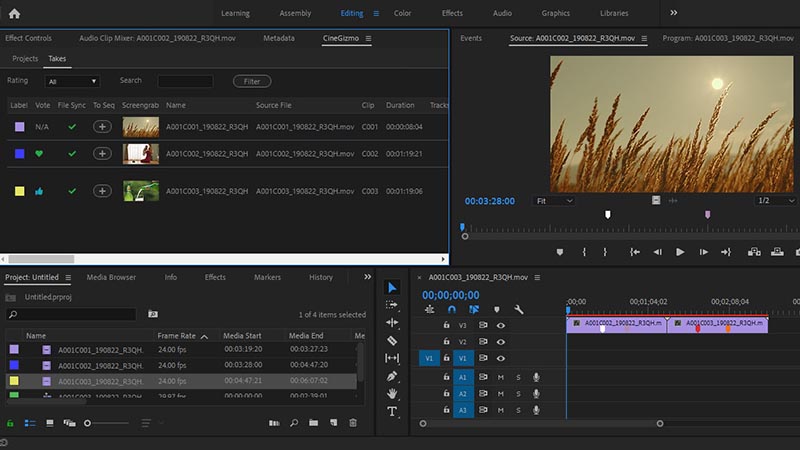Open the Projects tab in CineGizmo
Screen dimensions: 800x450
25,59
